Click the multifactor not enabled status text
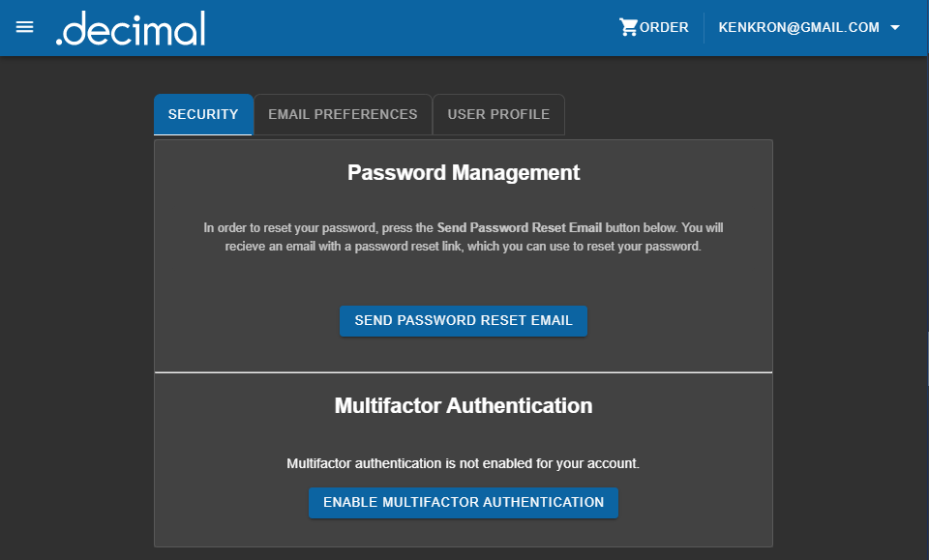The width and height of the screenshot is (929, 560). pyautogui.click(x=464, y=463)
